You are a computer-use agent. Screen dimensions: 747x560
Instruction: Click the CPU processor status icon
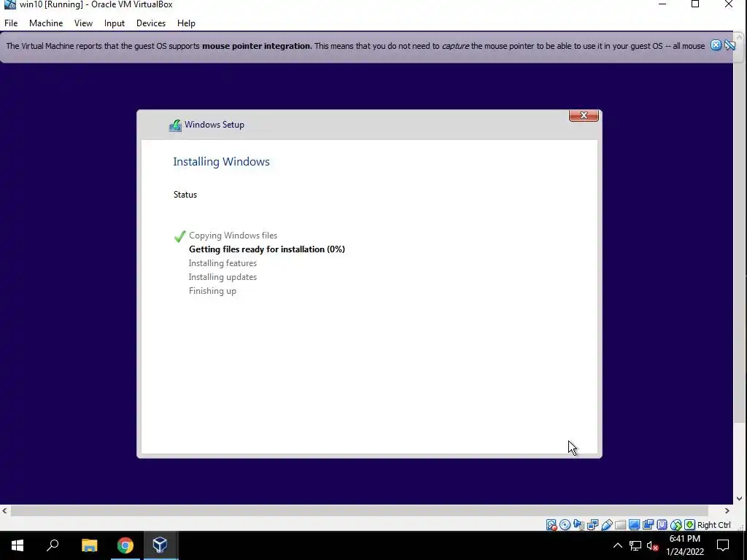pos(662,525)
